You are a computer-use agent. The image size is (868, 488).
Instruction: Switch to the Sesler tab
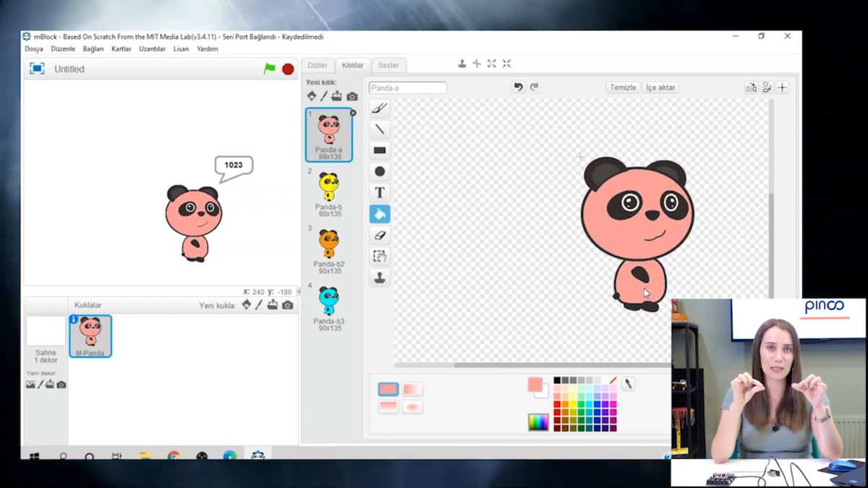click(388, 65)
